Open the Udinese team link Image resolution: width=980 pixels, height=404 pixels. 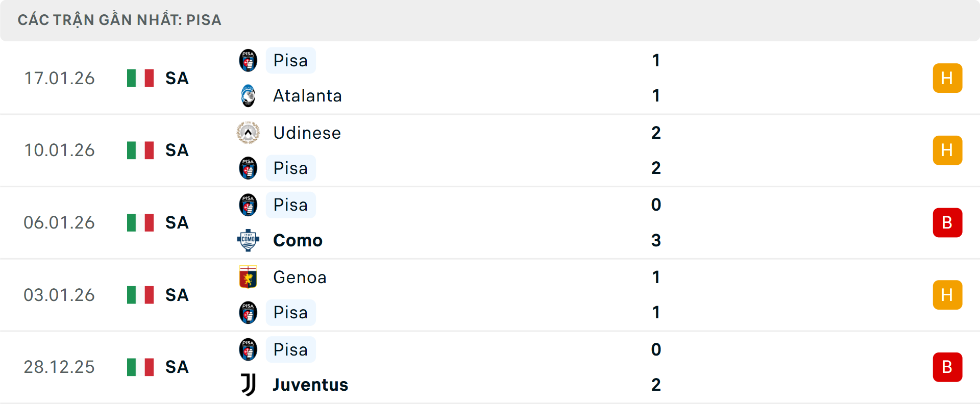click(x=307, y=133)
